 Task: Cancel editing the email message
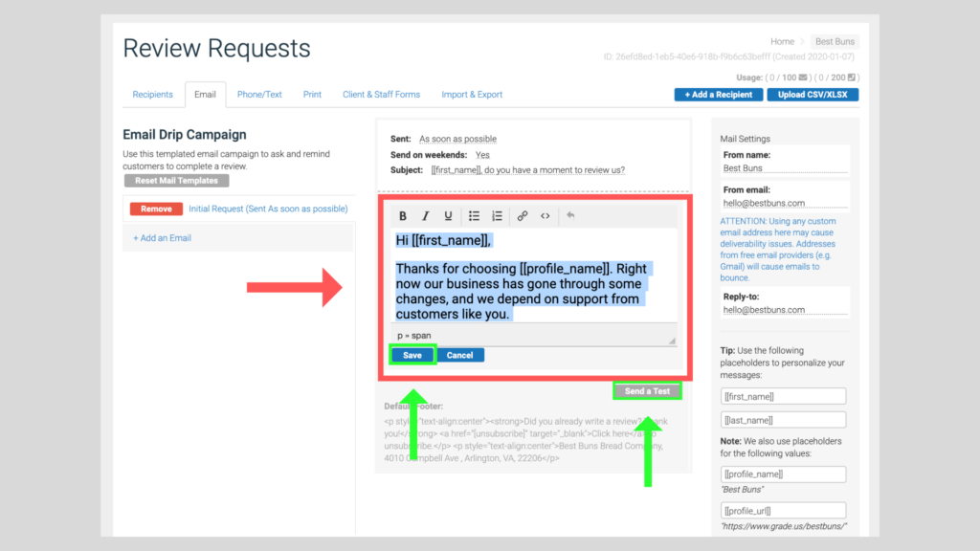click(460, 356)
